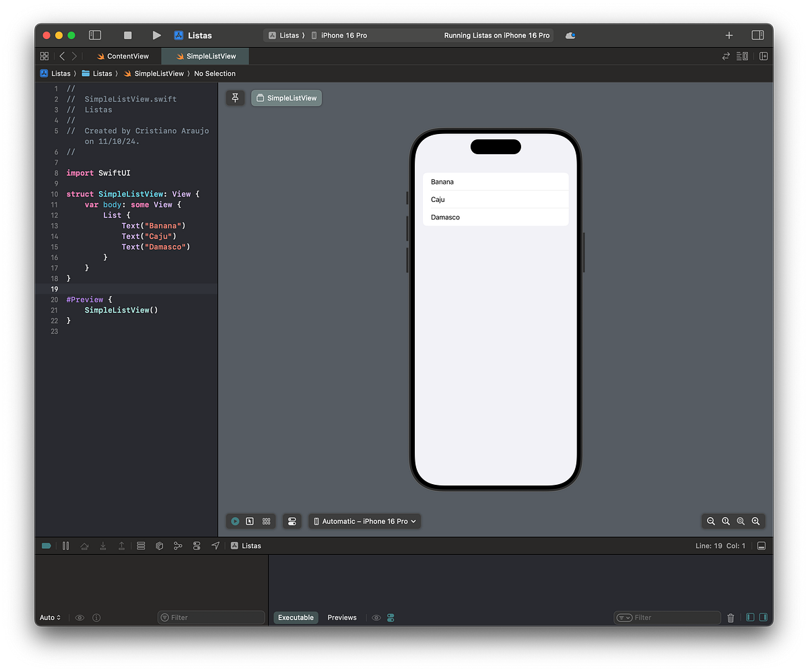Show preview variants with the grid icon
The width and height of the screenshot is (808, 672).
pyautogui.click(x=266, y=520)
